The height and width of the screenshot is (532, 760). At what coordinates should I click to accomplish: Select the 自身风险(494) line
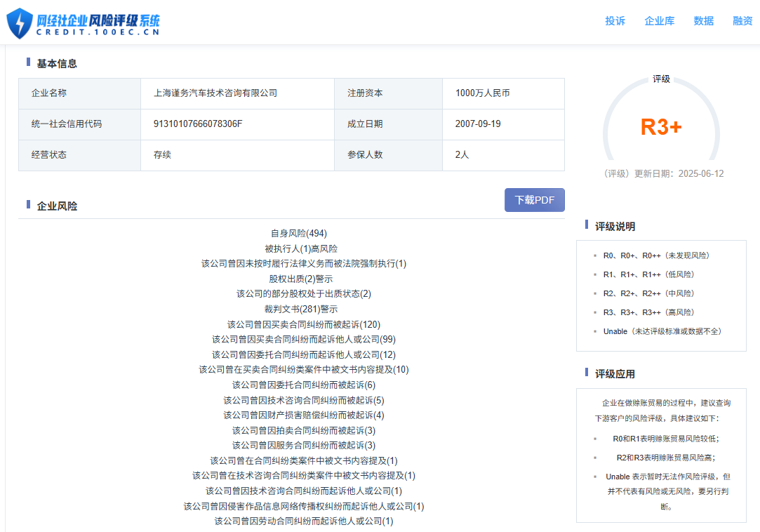298,233
